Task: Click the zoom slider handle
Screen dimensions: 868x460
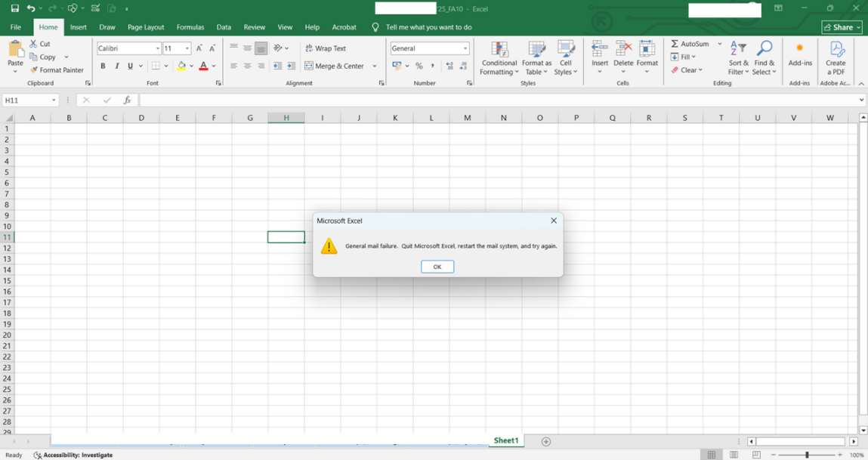Action: (807, 455)
